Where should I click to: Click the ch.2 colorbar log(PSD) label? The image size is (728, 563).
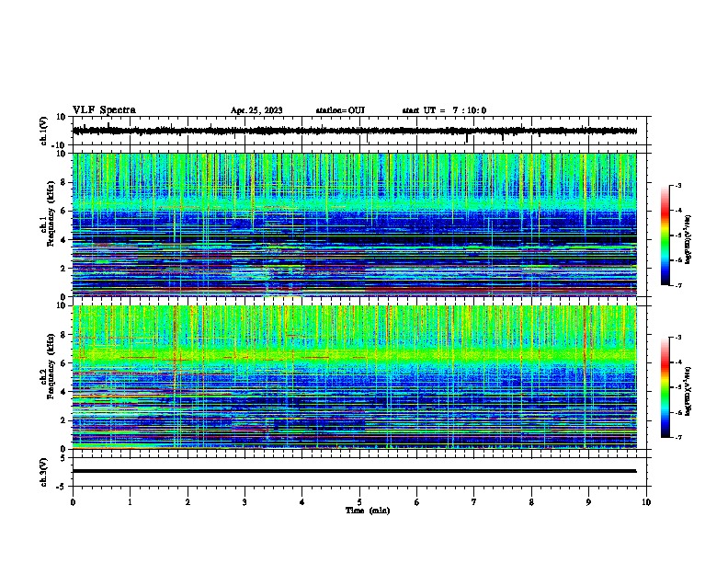(x=688, y=391)
